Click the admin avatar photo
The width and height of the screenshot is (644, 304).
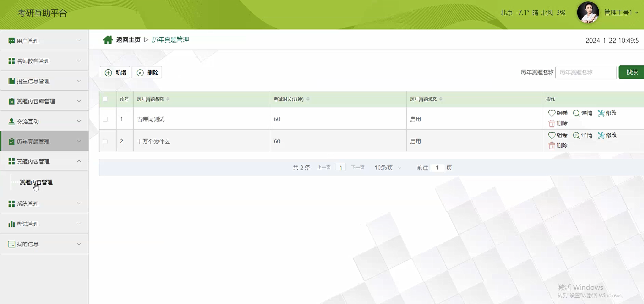[588, 13]
